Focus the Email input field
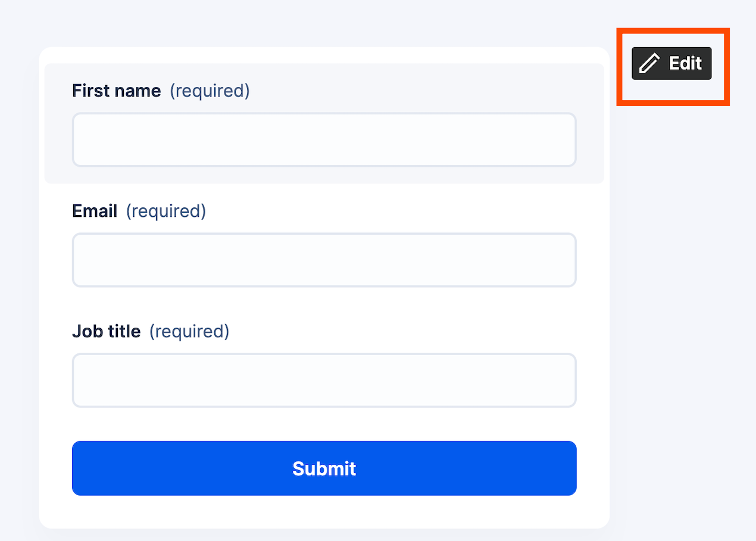 pos(324,260)
